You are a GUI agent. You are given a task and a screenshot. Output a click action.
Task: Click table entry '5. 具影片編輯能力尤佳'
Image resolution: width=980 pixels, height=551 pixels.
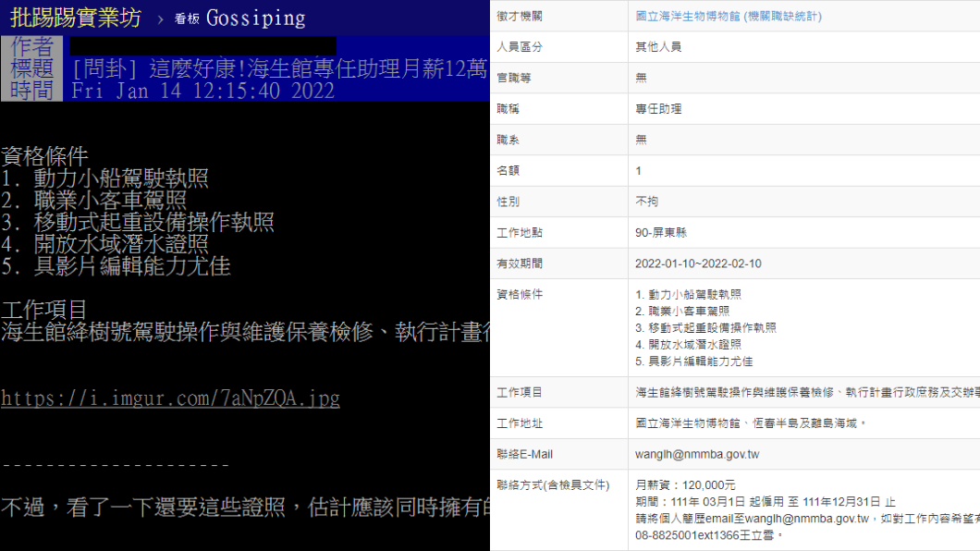point(693,361)
